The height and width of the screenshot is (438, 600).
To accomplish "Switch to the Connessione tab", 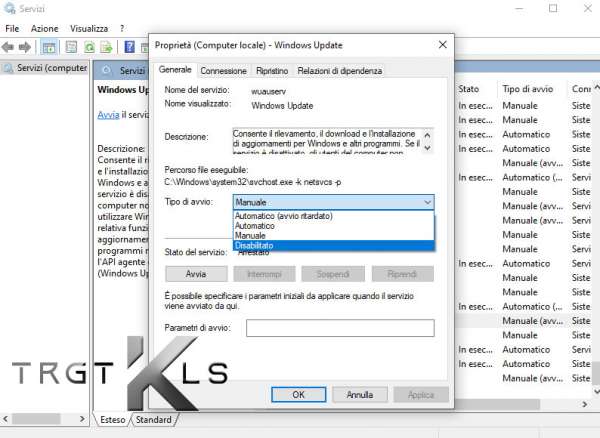I will tap(223, 71).
